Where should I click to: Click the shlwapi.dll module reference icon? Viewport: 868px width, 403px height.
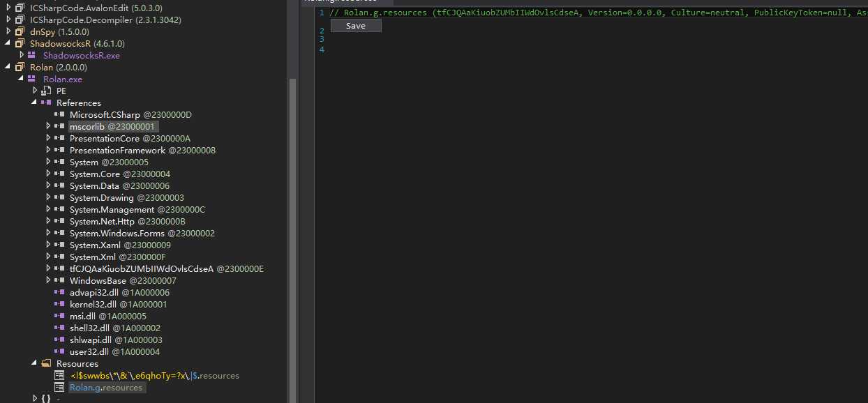coord(59,340)
